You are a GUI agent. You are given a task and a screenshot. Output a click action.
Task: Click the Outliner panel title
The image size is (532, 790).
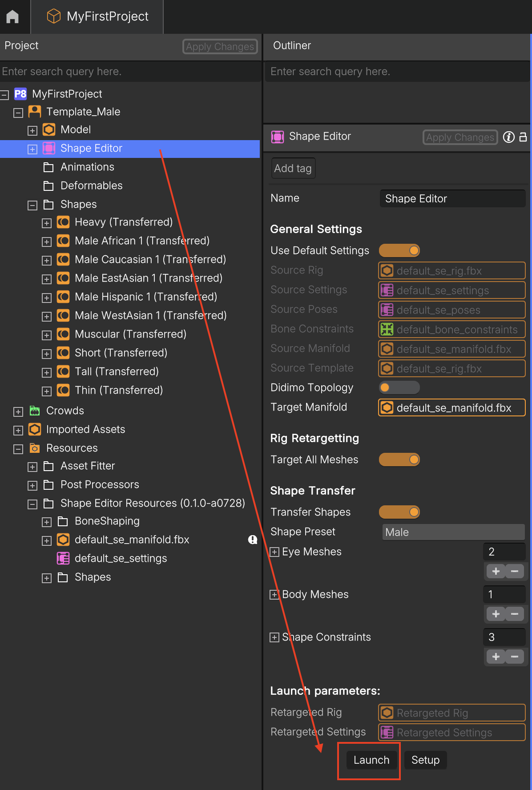292,45
